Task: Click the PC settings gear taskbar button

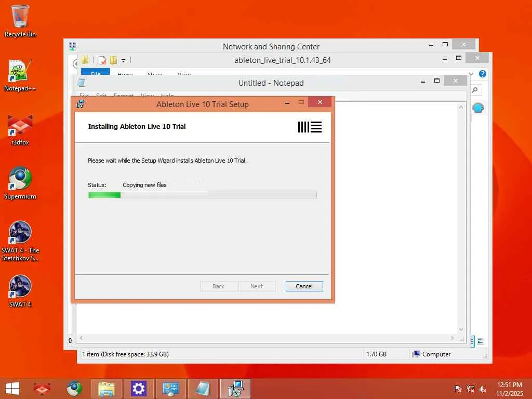Action: 138,389
